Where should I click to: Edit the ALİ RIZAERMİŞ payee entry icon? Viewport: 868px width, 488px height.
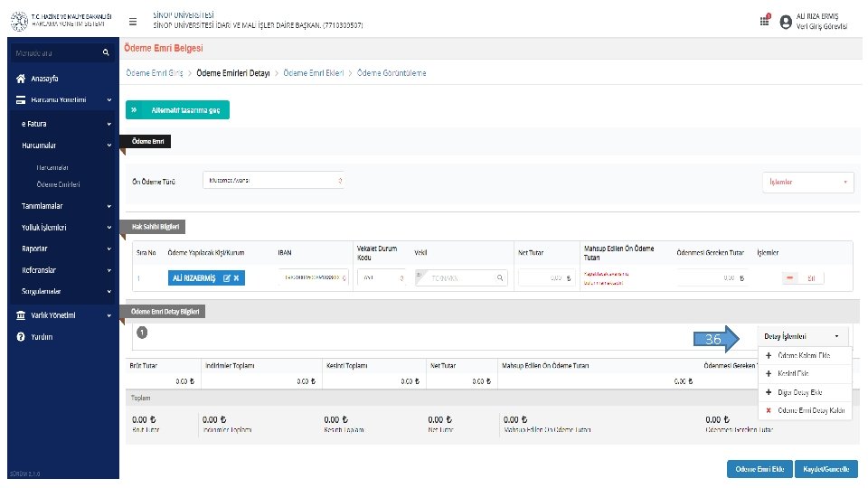coord(226,278)
